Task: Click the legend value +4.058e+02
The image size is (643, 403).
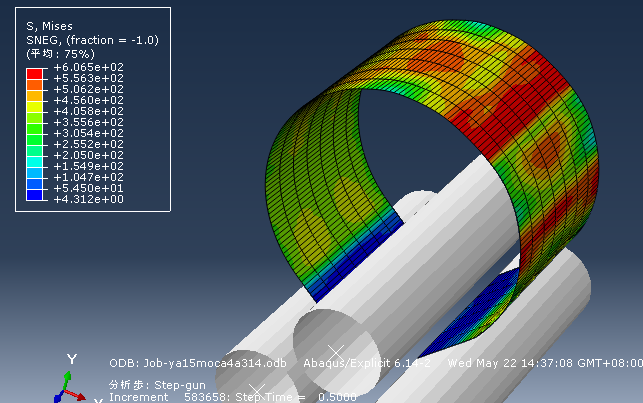Action: point(89,111)
